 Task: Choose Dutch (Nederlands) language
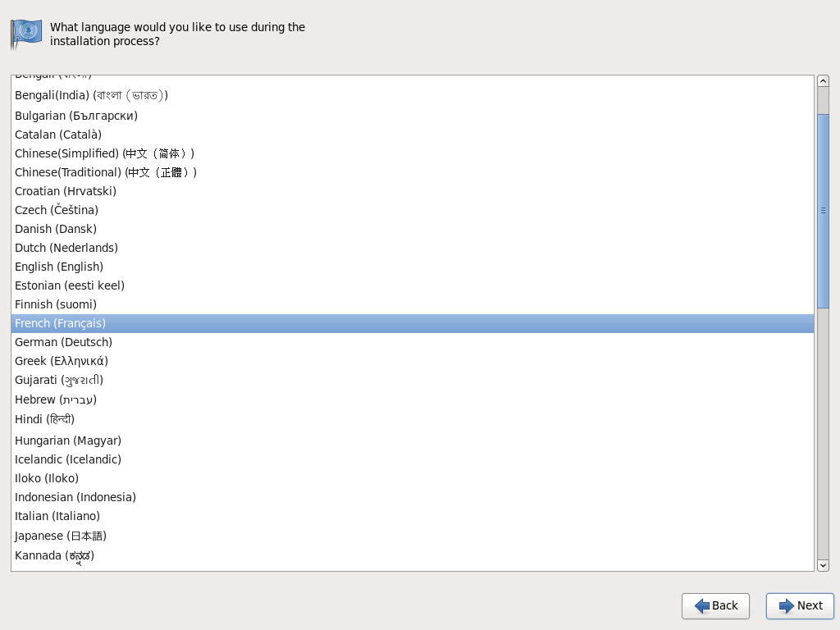point(66,248)
